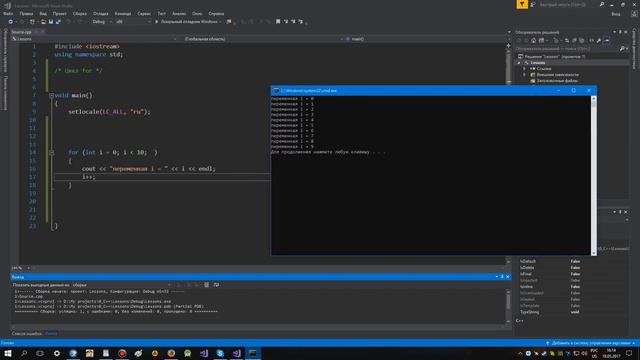Click the Collapse All icon in Solution Explorer
Screen dimensions: 640x360
[574, 40]
